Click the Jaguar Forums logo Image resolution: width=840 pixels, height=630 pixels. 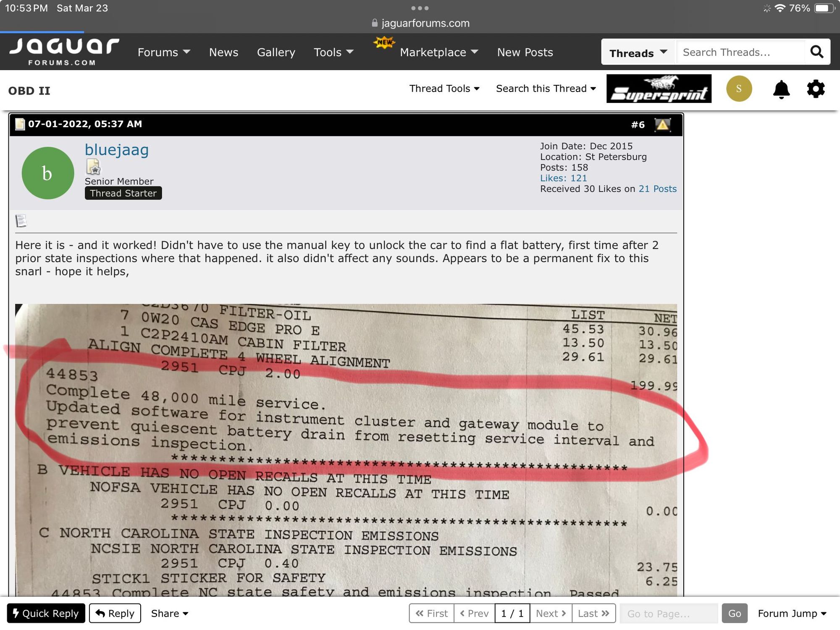64,51
